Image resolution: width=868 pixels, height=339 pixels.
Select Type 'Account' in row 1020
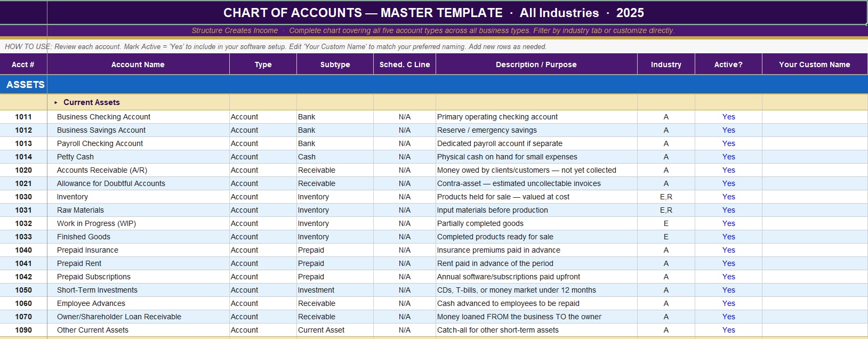click(263, 170)
